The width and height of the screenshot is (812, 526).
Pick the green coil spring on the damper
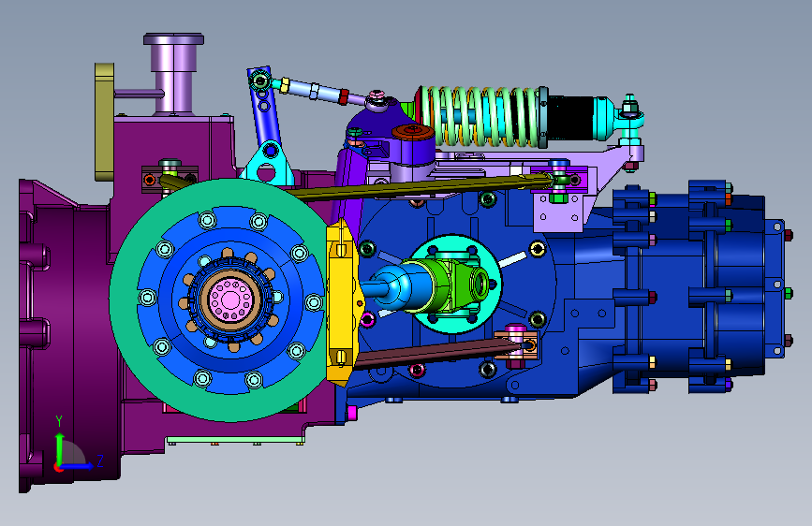click(479, 117)
